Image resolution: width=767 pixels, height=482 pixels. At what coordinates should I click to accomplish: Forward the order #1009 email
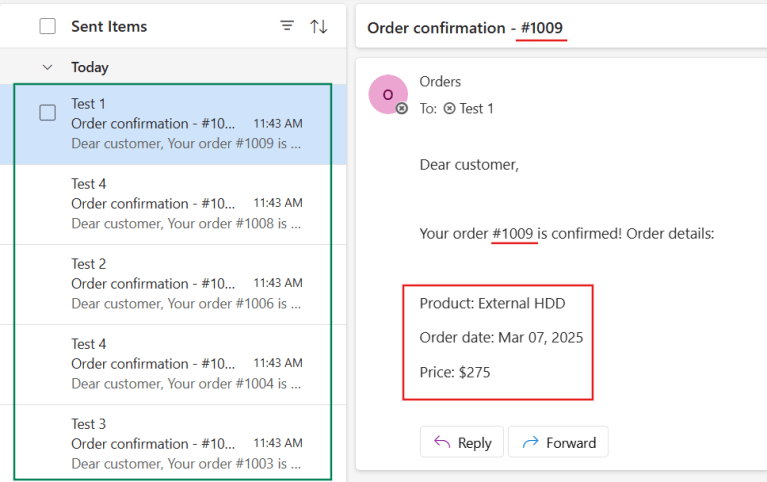coord(558,442)
